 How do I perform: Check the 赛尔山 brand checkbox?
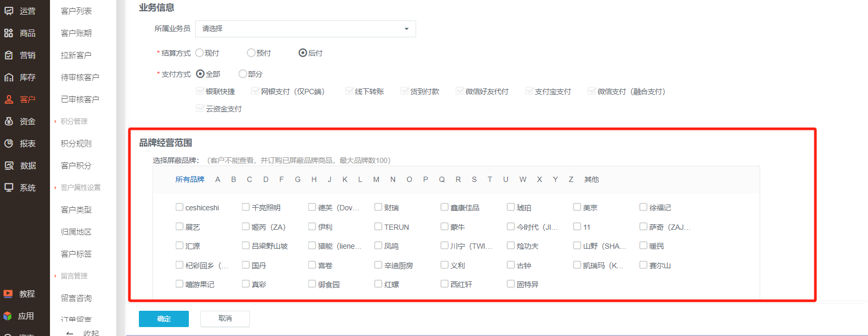(643, 265)
